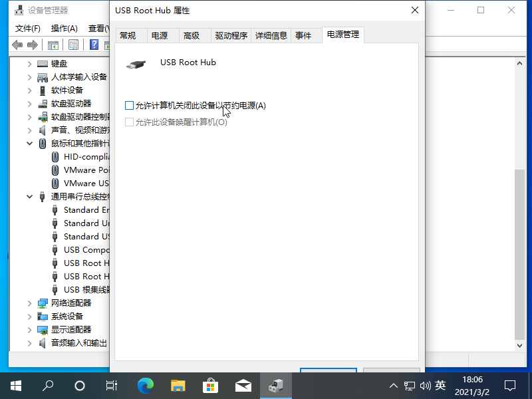
Task: Collapse the 通用串行总线控制器 branch
Action: (x=29, y=196)
